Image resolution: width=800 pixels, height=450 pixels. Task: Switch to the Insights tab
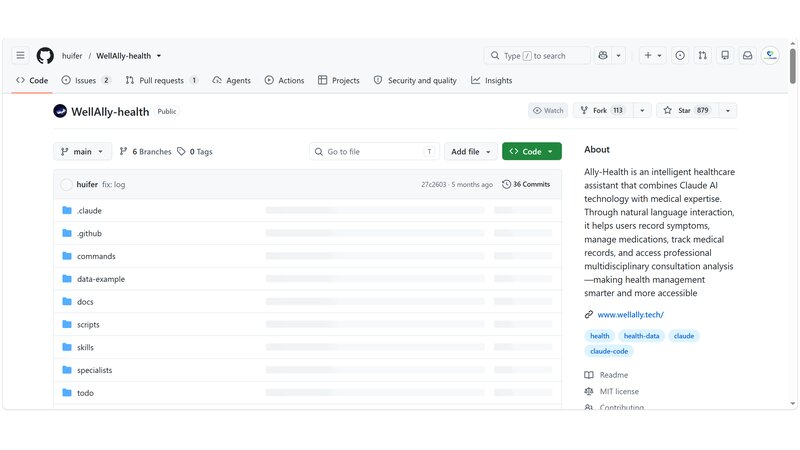[x=491, y=80]
